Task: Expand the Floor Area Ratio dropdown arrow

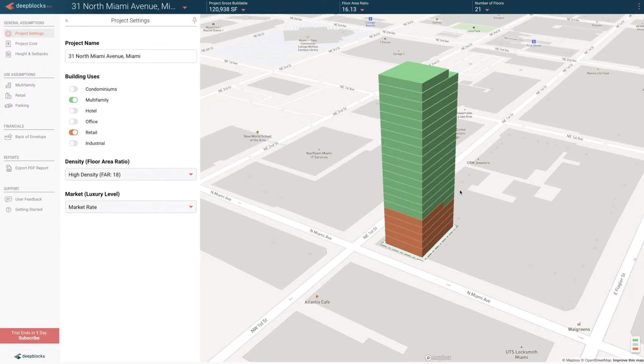Action: coord(362,10)
